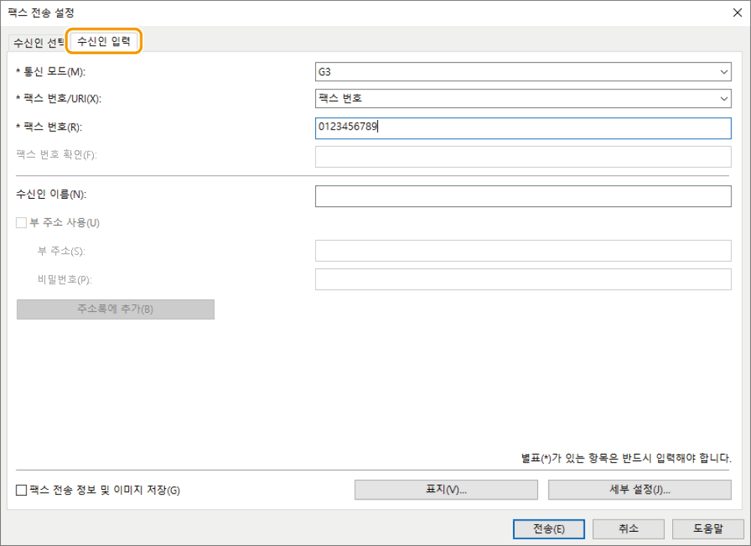
Task: Select the 수신인 입력 tab
Action: coord(104,42)
